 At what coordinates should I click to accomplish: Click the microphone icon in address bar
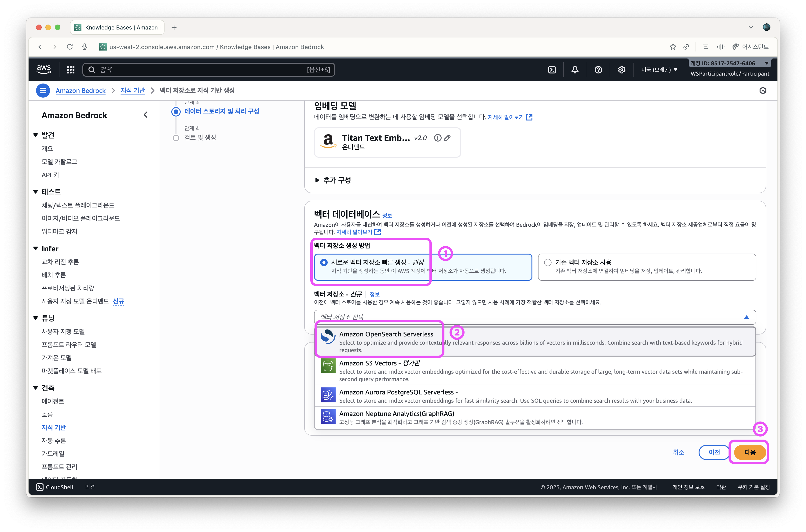pyautogui.click(x=85, y=47)
